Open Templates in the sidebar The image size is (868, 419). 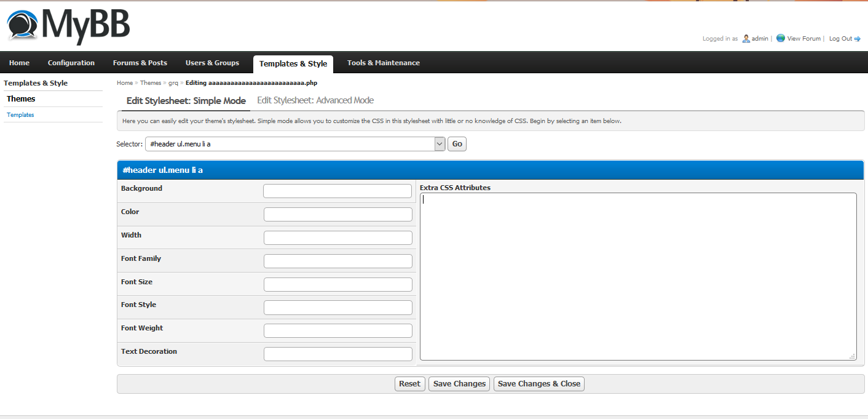[20, 115]
